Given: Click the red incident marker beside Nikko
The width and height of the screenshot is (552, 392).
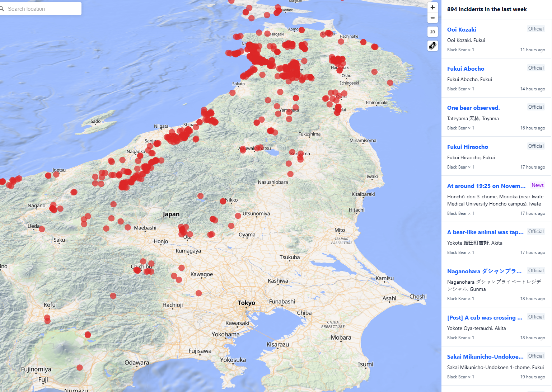Looking at the screenshot, I should click(x=223, y=202).
